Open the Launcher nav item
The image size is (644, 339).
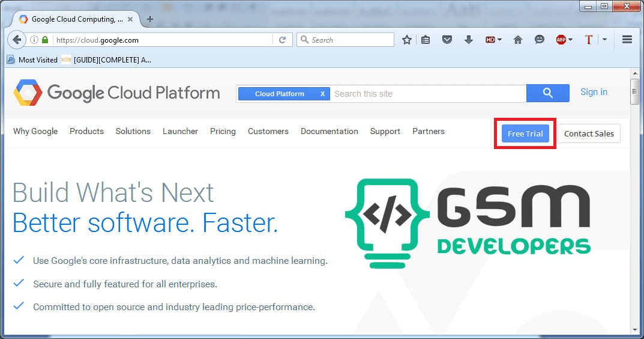pos(180,131)
